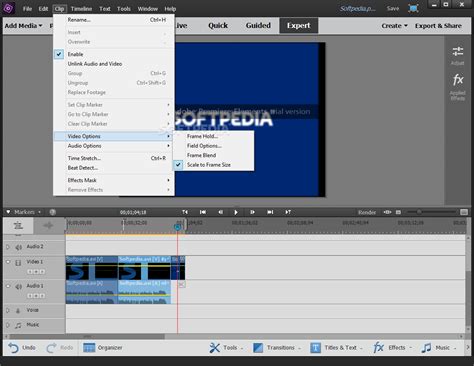Image resolution: width=474 pixels, height=366 pixels.
Task: Click the Music track note icon
Action: coord(18,326)
